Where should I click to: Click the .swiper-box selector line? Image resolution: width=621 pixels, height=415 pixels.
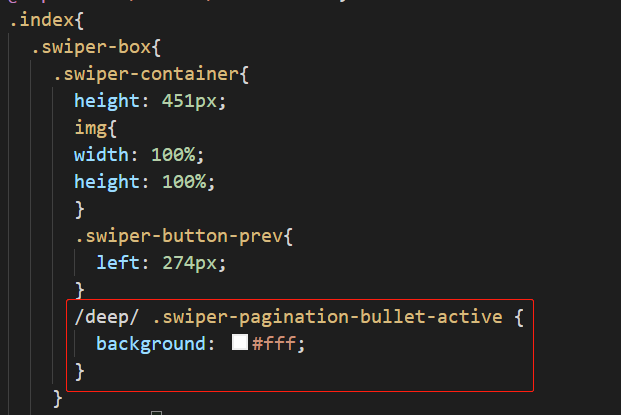click(x=96, y=47)
